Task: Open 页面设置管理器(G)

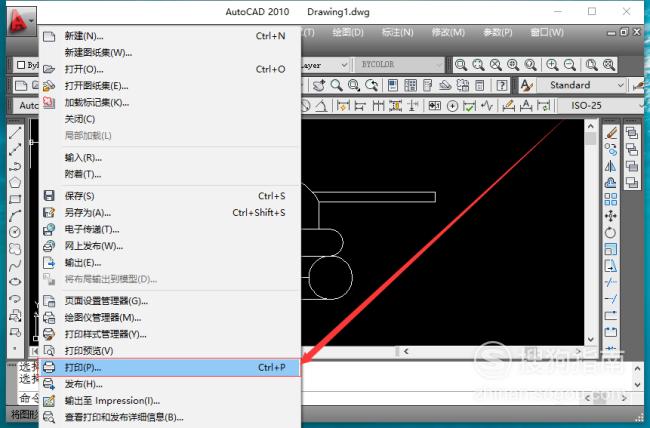Action: (x=170, y=301)
